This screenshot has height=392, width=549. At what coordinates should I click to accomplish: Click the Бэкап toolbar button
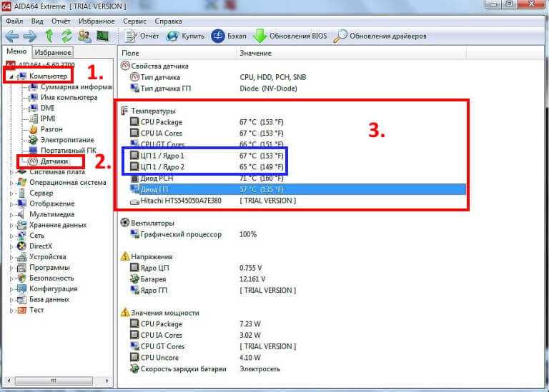[x=229, y=36]
